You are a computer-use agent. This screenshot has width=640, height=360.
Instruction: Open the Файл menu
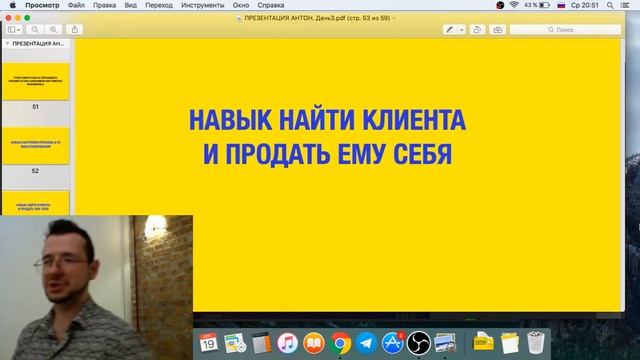coord(76,5)
